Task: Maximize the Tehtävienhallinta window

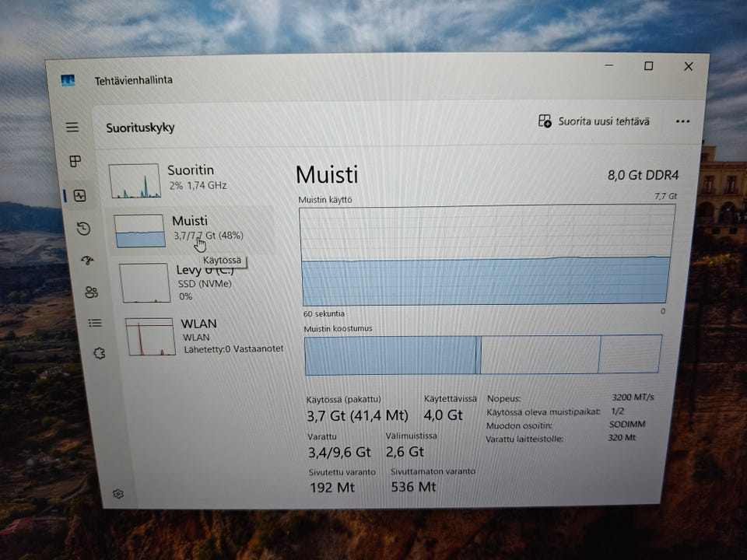Action: [648, 65]
